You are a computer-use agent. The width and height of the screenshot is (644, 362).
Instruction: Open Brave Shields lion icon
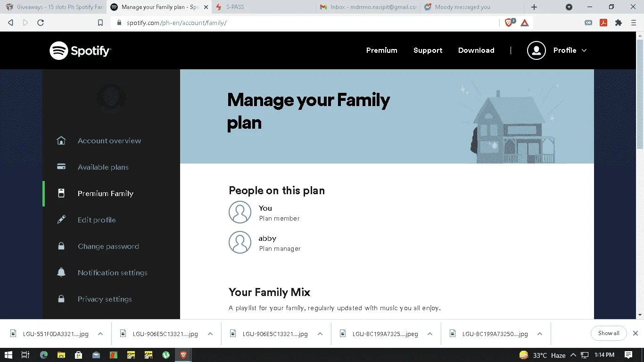click(x=510, y=22)
